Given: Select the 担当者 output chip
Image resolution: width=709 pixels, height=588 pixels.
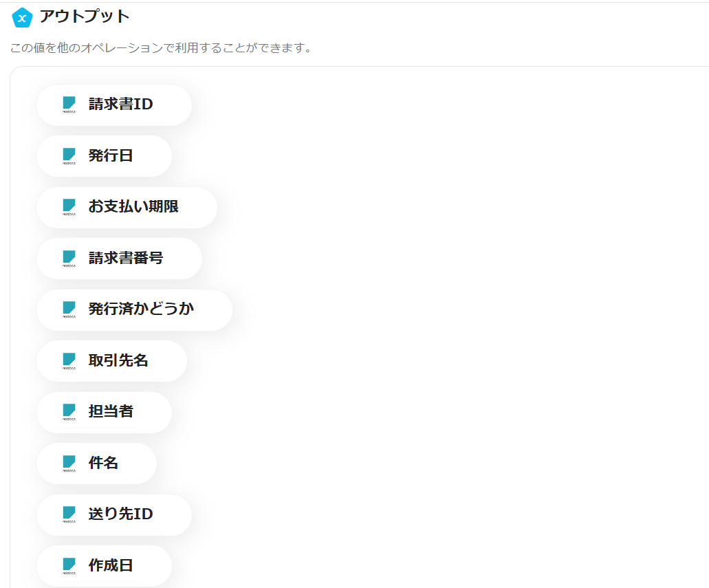Looking at the screenshot, I should click(x=111, y=412).
